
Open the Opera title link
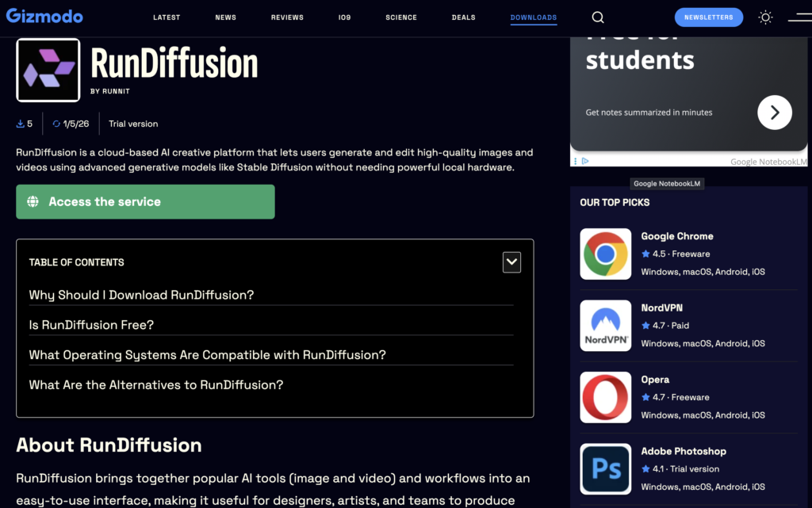[x=655, y=379]
